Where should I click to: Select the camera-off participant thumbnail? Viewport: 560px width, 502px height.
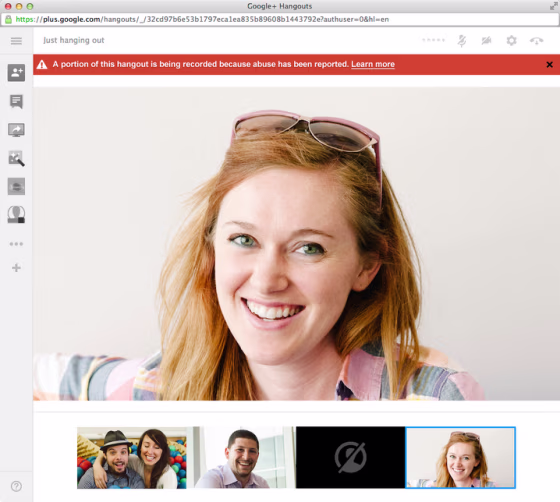coord(350,458)
